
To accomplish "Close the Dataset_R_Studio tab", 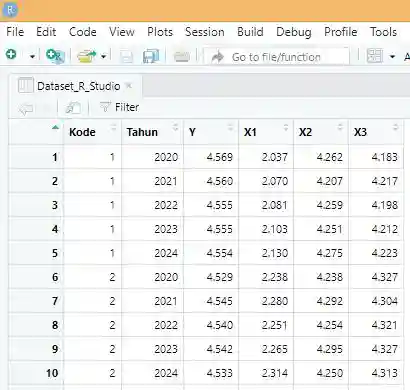I will coord(129,86).
